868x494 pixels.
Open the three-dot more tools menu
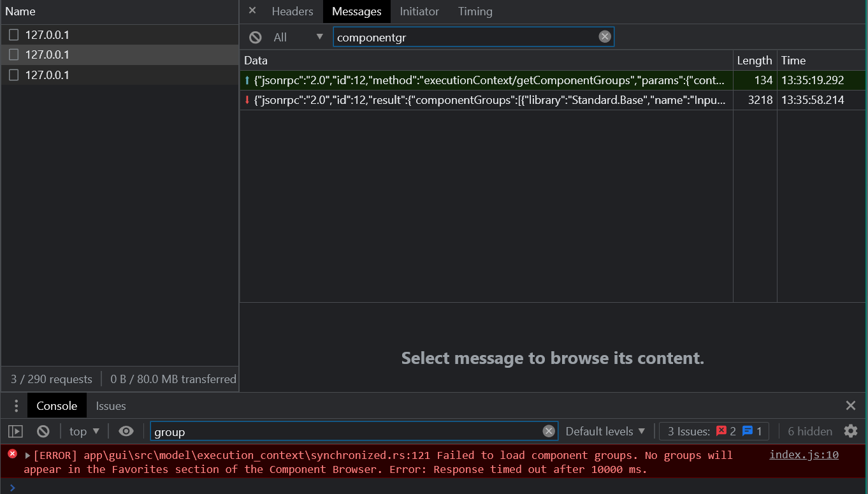click(x=15, y=405)
